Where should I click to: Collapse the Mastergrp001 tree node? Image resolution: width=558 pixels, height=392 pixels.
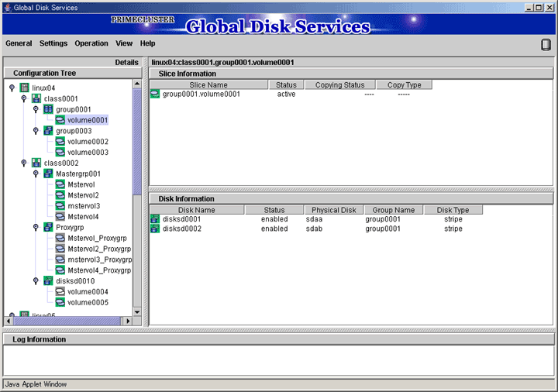(36, 174)
